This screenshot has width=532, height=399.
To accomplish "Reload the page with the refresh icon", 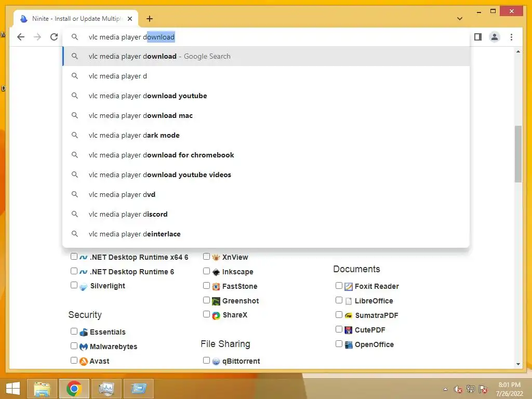I will coord(54,37).
